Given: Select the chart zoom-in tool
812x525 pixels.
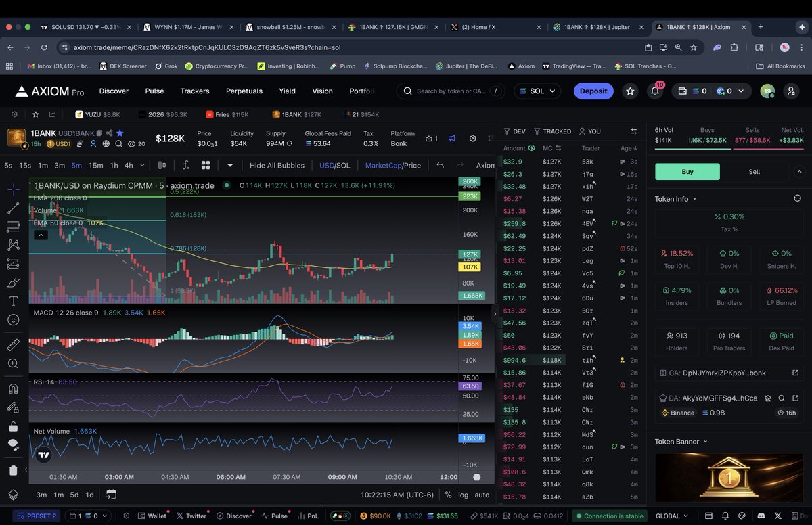Looking at the screenshot, I should [13, 363].
